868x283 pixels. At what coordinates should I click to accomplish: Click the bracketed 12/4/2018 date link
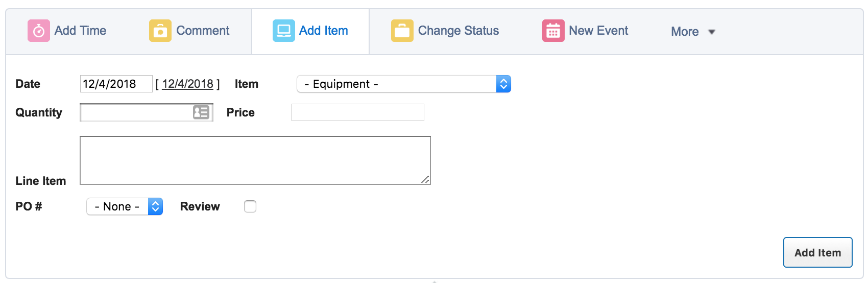click(x=187, y=84)
